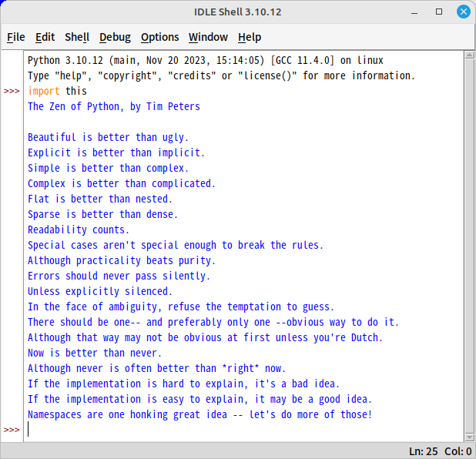Click the 'Ln: 25' status indicator
The height and width of the screenshot is (459, 476).
[423, 451]
